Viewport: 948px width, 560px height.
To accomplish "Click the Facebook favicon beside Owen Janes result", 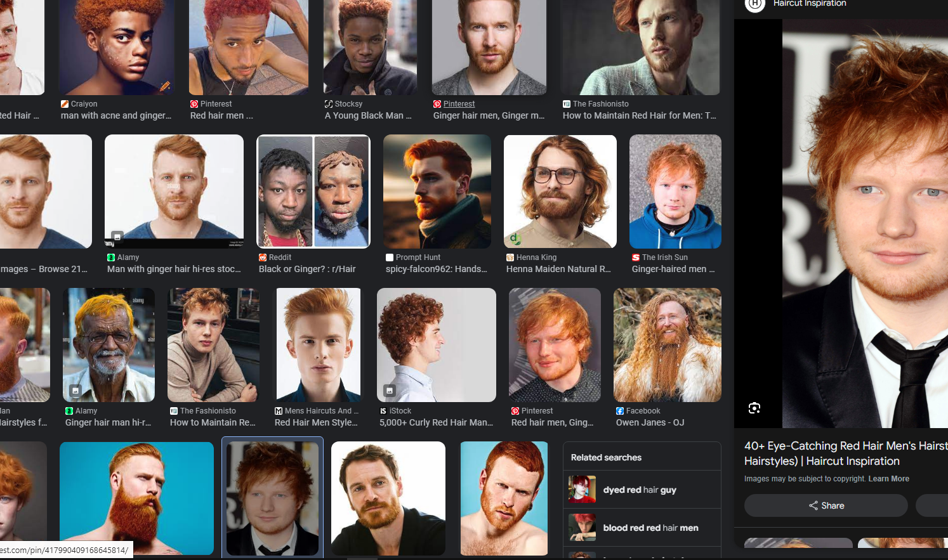I will pyautogui.click(x=620, y=411).
